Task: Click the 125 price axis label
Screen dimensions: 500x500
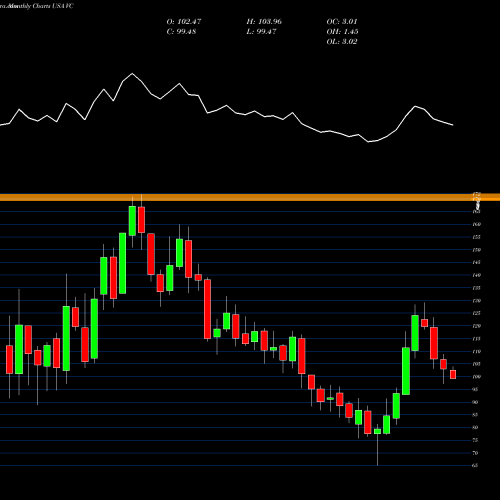Action: 476,313
